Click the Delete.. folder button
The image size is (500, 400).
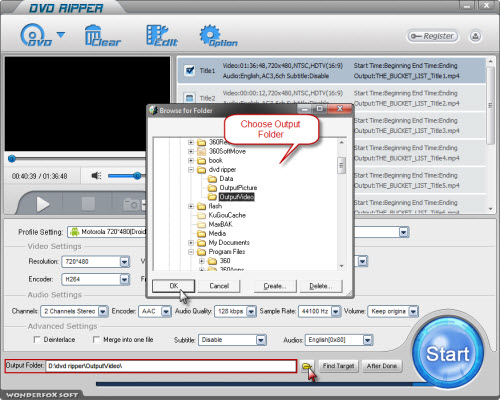click(x=321, y=286)
